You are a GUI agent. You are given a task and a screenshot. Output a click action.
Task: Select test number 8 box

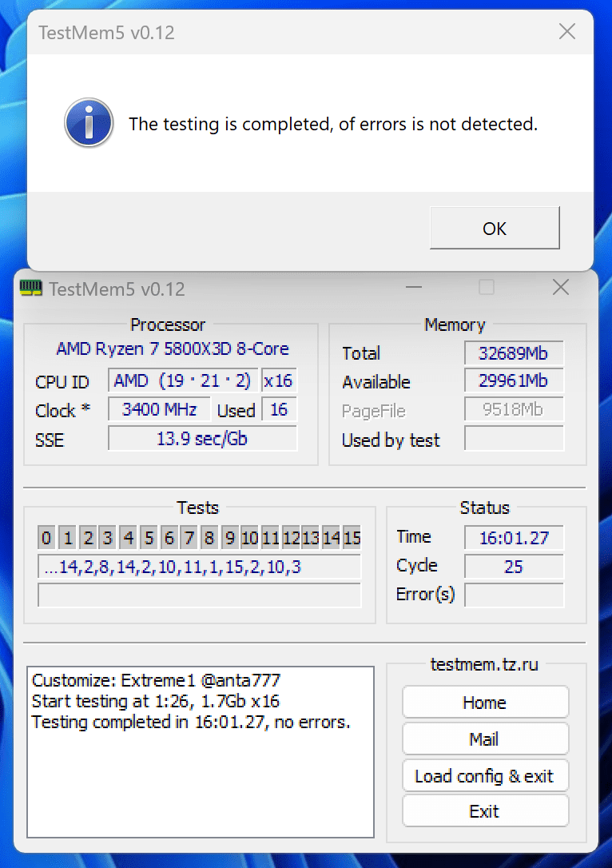pyautogui.click(x=209, y=538)
